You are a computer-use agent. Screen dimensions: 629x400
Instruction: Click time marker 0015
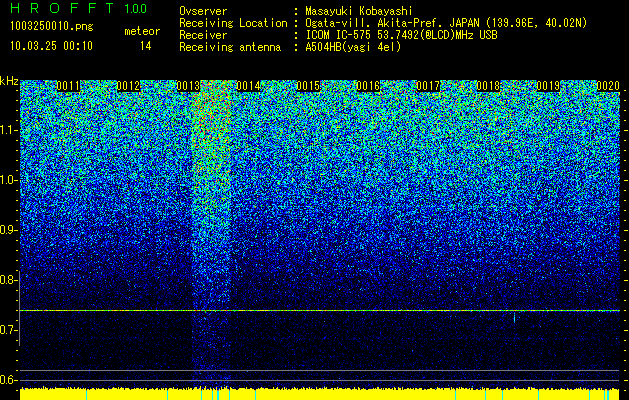tap(308, 86)
